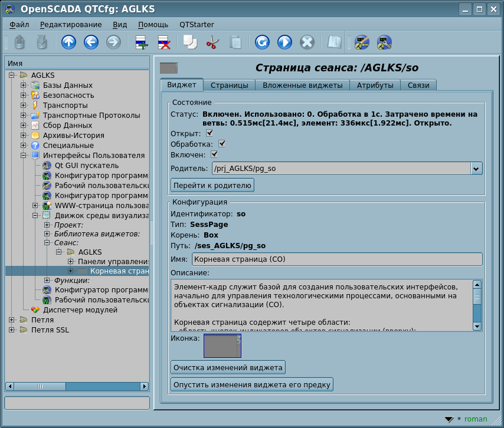Expand the Функции: tree node
The image size is (504, 428).
(47, 281)
